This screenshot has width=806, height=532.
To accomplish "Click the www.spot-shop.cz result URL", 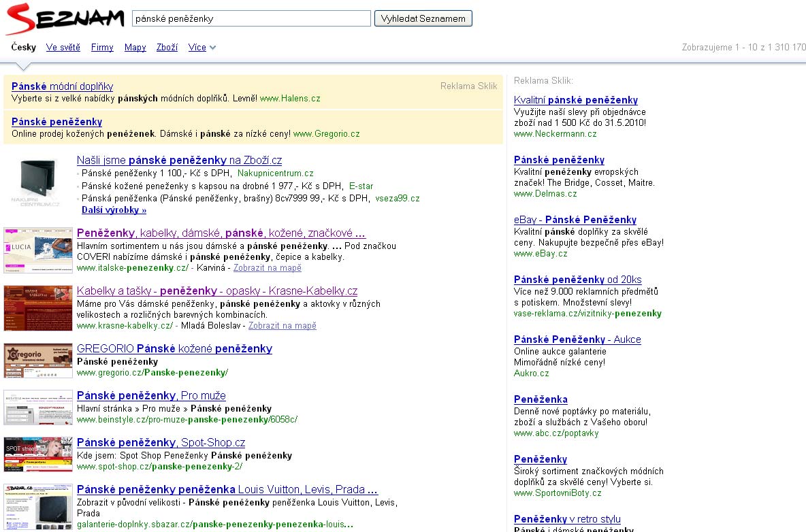I will tap(159, 467).
